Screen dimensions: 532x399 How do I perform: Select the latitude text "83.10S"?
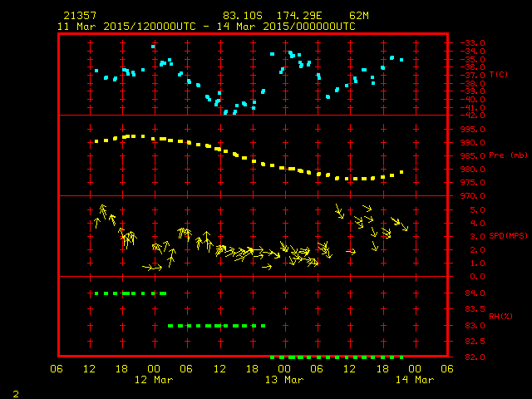[x=243, y=16]
